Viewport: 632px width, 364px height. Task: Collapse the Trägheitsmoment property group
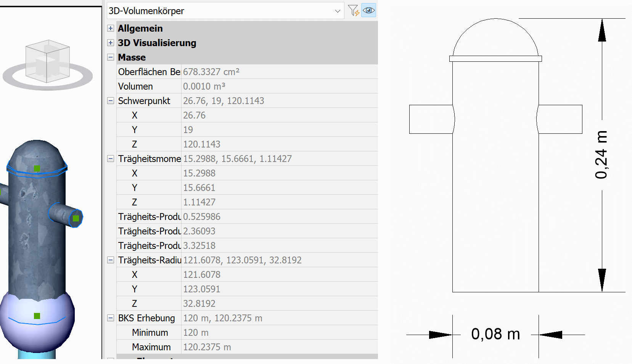[x=111, y=159]
